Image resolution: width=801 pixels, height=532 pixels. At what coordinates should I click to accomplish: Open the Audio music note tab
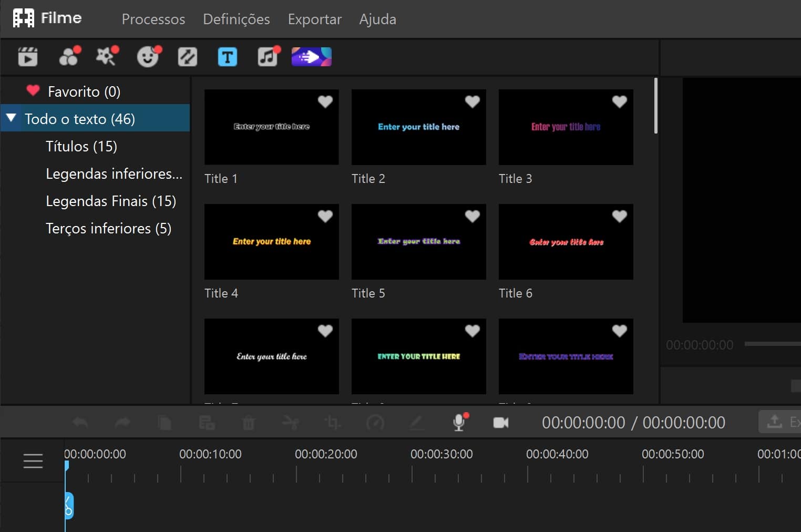(x=268, y=56)
